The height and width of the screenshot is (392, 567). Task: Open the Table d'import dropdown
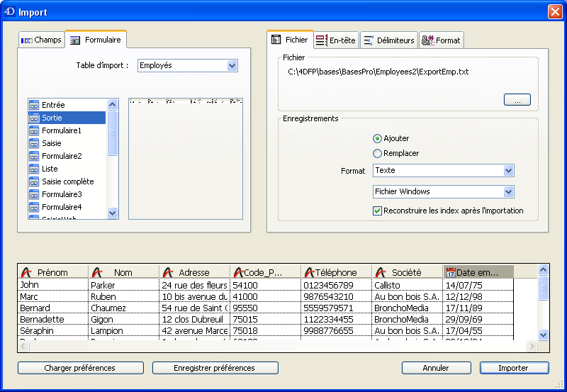tap(232, 65)
